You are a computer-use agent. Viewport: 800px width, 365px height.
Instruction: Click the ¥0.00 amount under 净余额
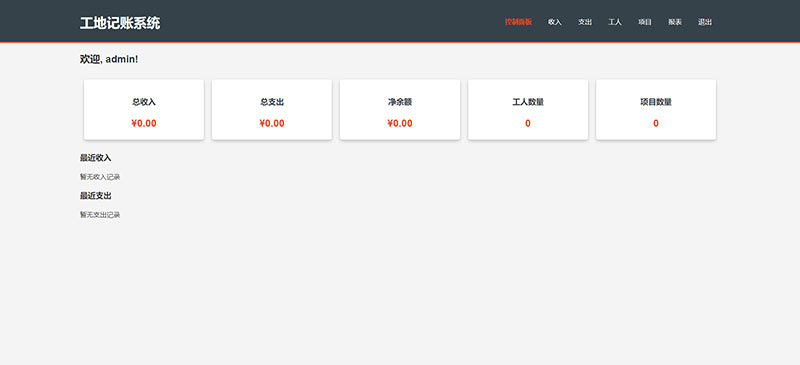tap(400, 124)
